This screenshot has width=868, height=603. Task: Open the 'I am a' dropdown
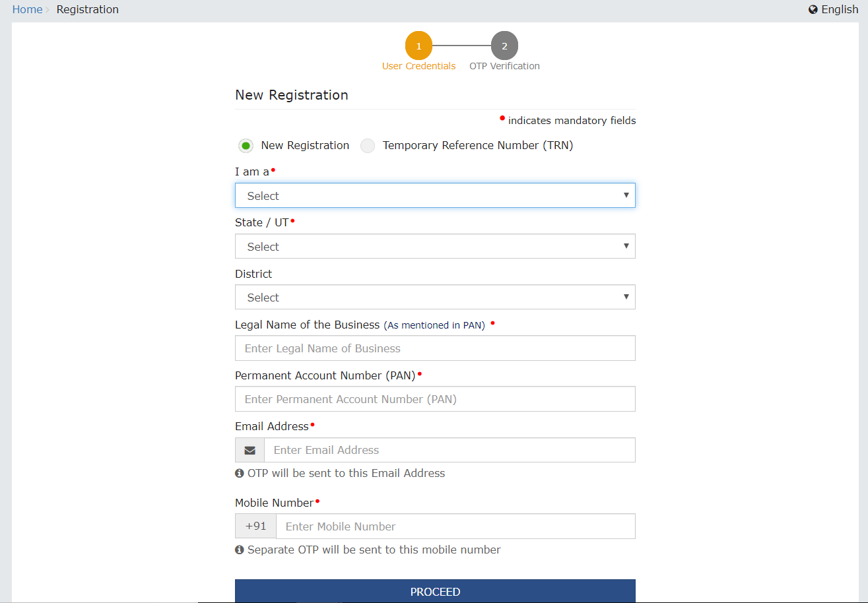(435, 195)
